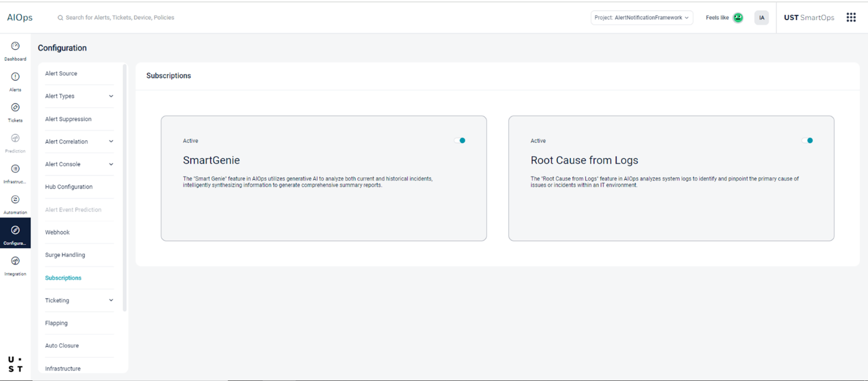
Task: Go to Tickets via sidebar icon
Action: pyautogui.click(x=15, y=108)
